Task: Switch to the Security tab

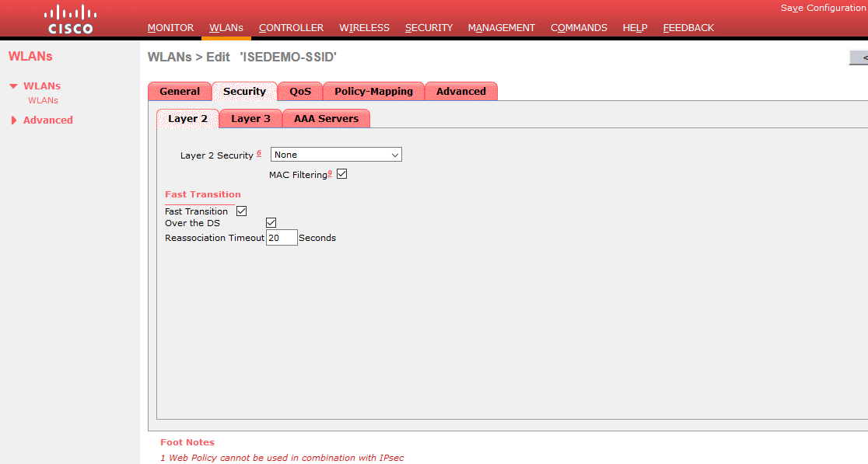Action: (x=244, y=91)
